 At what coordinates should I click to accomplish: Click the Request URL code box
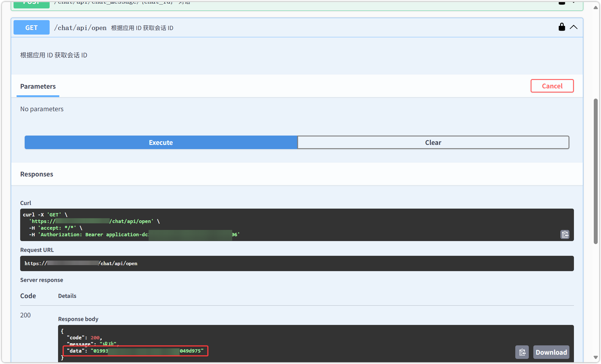[x=297, y=263]
